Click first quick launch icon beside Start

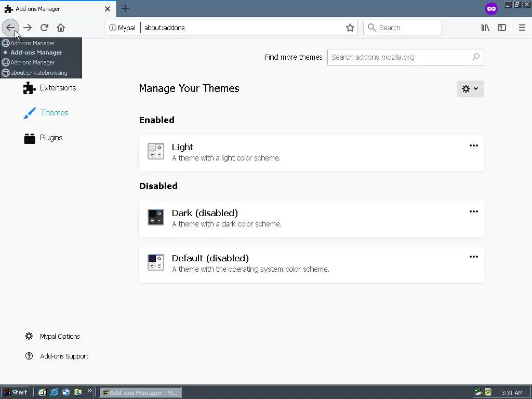[42, 393]
